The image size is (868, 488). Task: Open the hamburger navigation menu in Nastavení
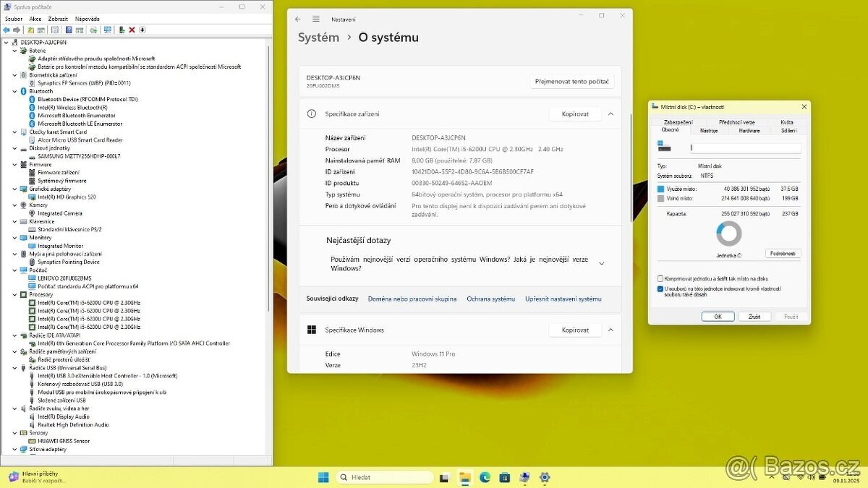316,19
